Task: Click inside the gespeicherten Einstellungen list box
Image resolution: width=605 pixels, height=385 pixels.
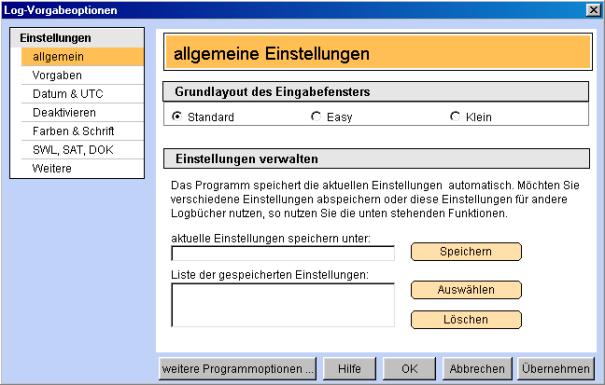Action: 283,305
